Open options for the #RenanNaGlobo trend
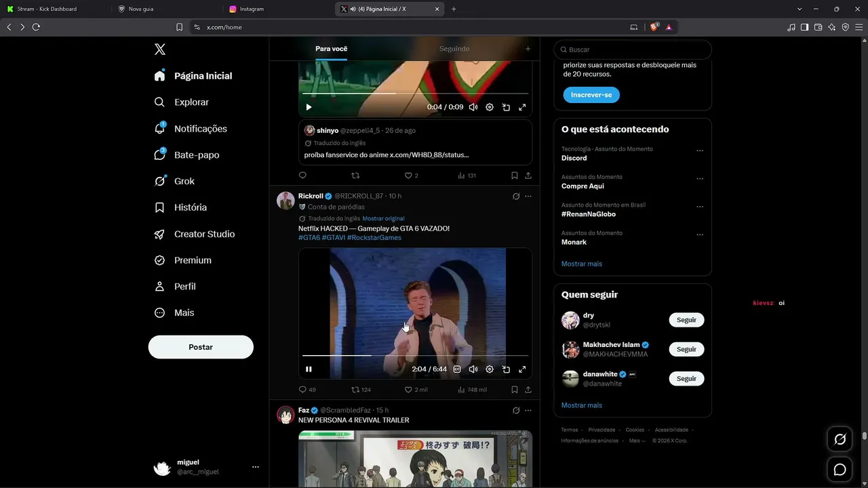This screenshot has height=488, width=868. [x=700, y=207]
